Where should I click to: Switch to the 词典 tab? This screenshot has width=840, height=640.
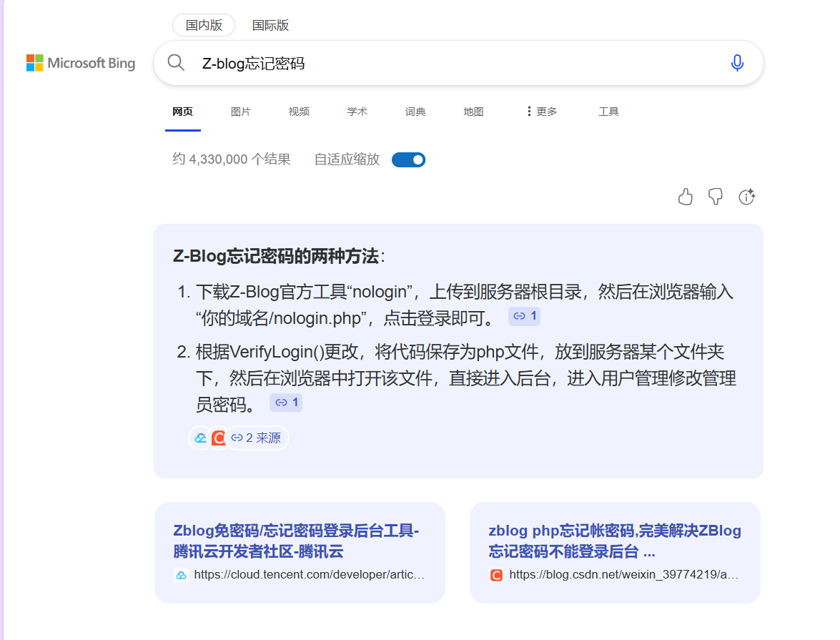(x=415, y=112)
